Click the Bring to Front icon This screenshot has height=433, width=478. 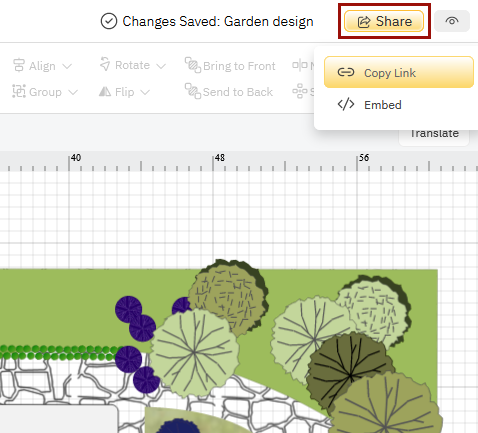point(193,65)
